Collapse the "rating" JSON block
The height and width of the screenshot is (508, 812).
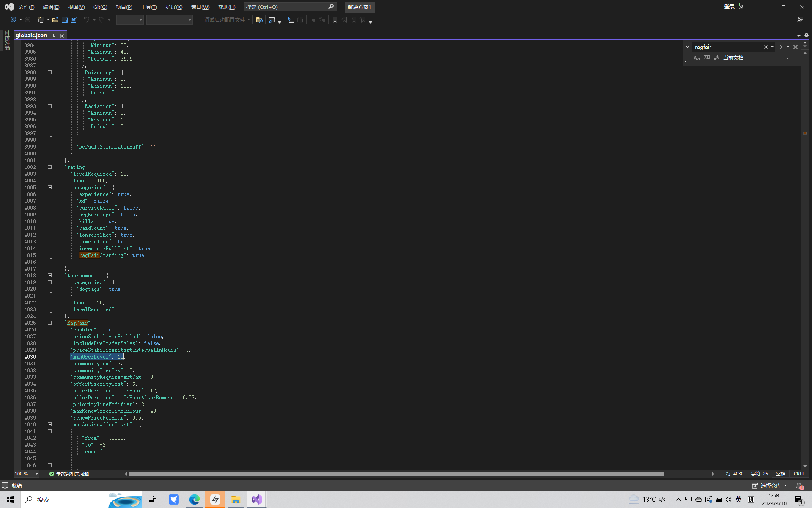[x=49, y=167]
